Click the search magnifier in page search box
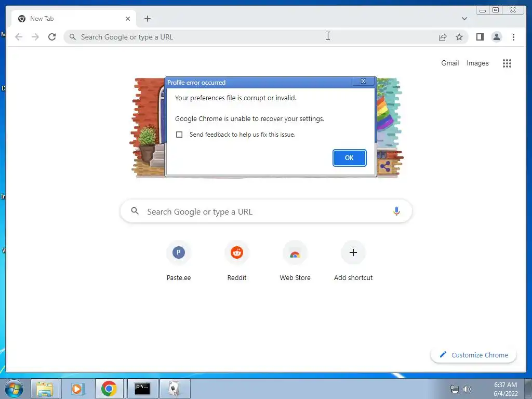 [x=135, y=211]
